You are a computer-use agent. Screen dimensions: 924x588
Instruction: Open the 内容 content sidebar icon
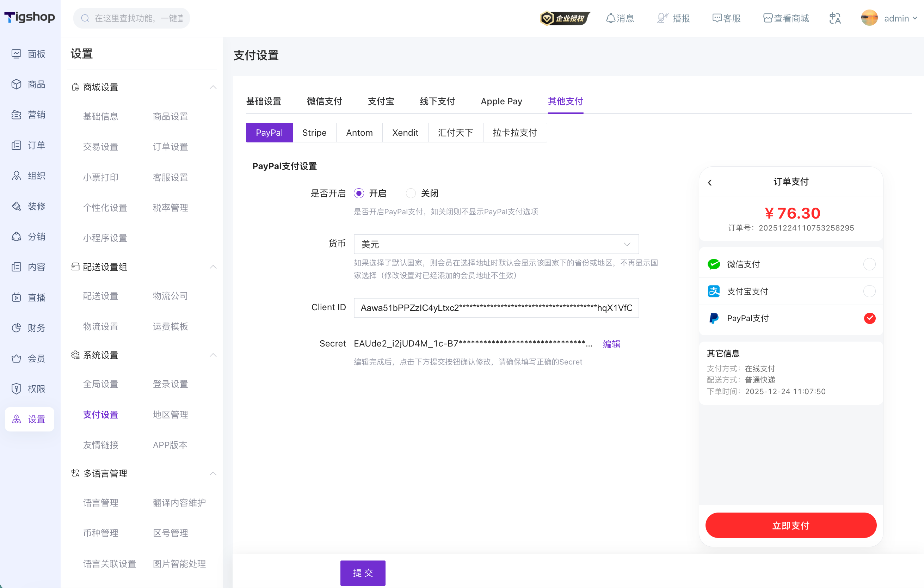[x=16, y=267]
